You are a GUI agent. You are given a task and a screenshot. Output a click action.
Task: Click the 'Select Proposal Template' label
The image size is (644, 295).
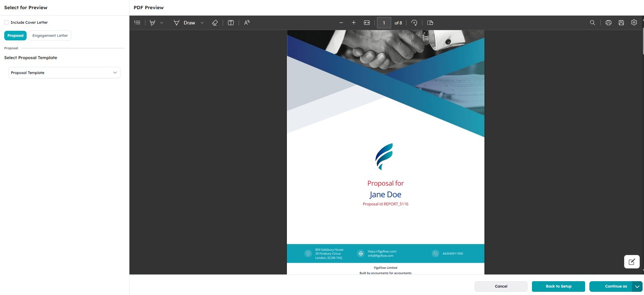[x=30, y=58]
